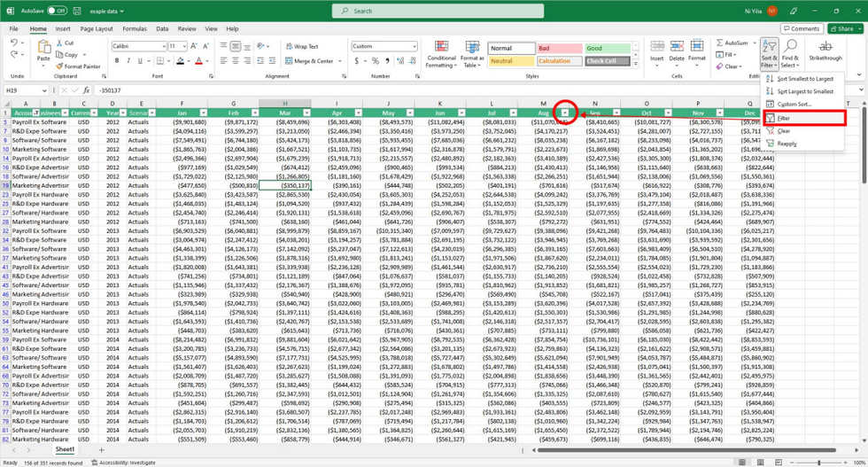
Task: Open the Calibri font name dropdown
Action: [x=164, y=47]
